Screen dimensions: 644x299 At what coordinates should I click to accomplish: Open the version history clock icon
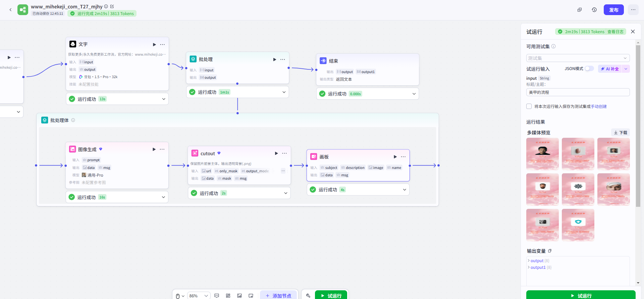coord(594,10)
